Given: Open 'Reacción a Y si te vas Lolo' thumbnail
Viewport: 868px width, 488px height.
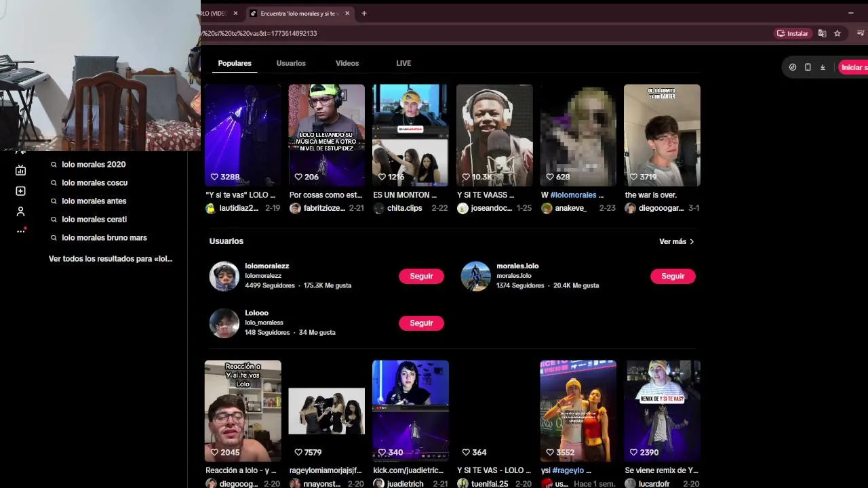Looking at the screenshot, I should click(243, 411).
